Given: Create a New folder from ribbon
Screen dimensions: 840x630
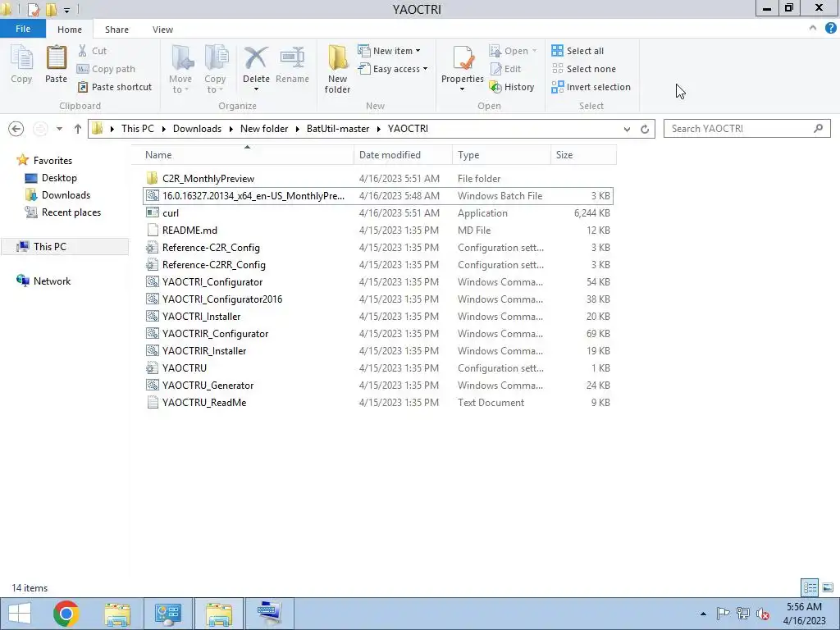Looking at the screenshot, I should pyautogui.click(x=337, y=70).
